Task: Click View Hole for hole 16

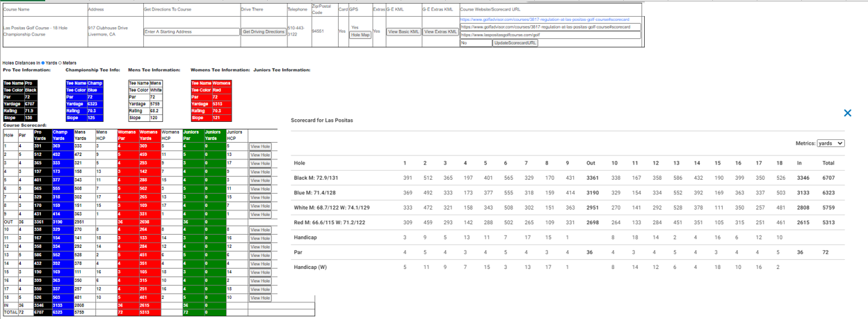Action: (x=260, y=281)
